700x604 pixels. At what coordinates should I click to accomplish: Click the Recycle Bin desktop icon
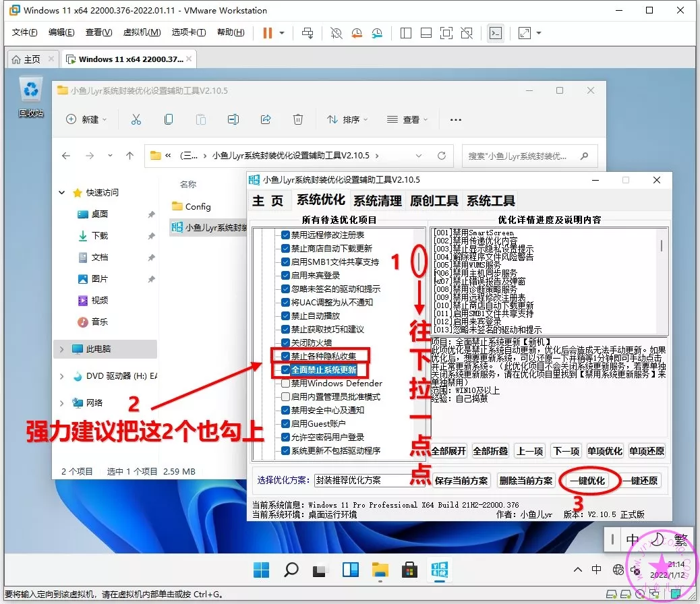pyautogui.click(x=31, y=90)
